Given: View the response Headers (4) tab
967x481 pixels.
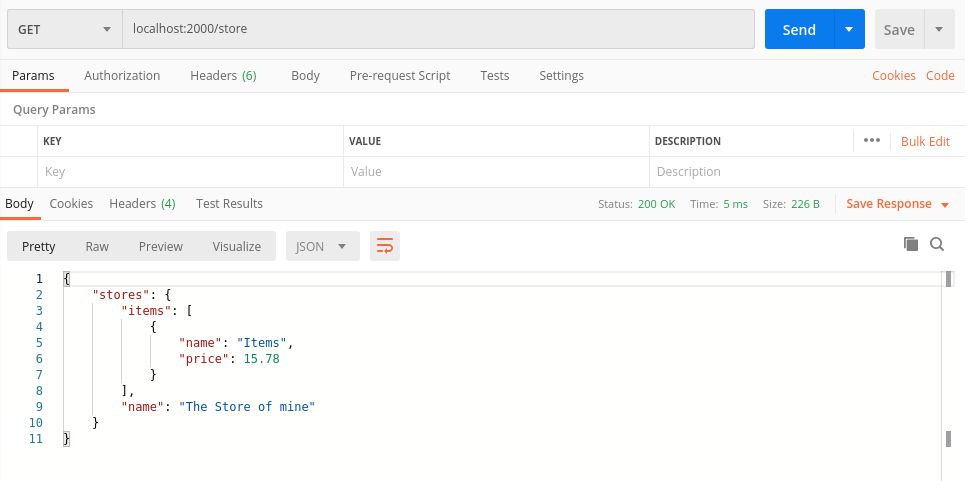Looking at the screenshot, I should pos(142,204).
